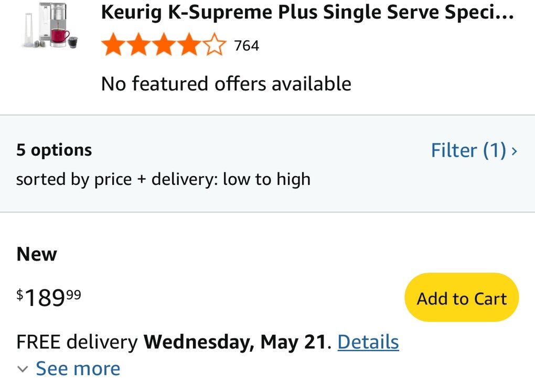535x392 pixels.
Task: Add the $189.99 offer to cart
Action: 462,298
